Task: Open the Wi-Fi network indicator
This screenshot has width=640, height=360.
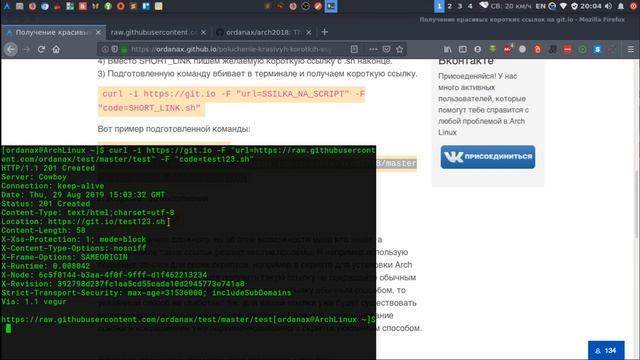Action: pos(563,6)
